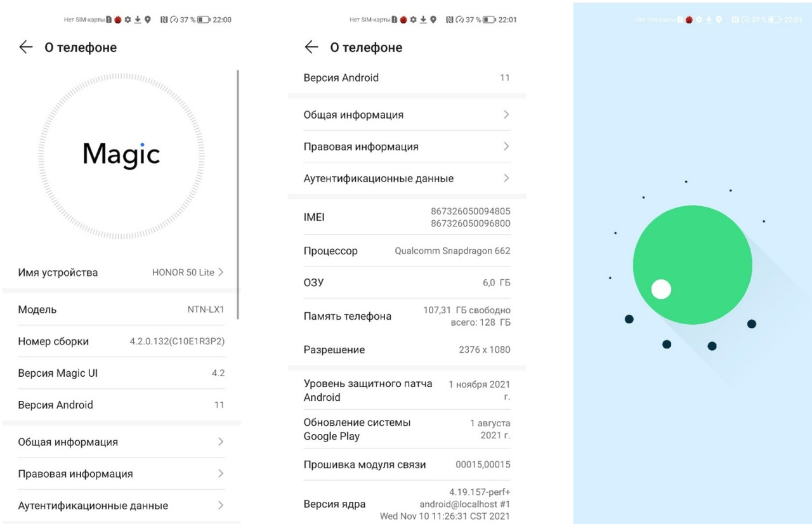Open Правовая информация chevron on middle screen
Viewport: 812px width, 524px height.
coord(506,147)
